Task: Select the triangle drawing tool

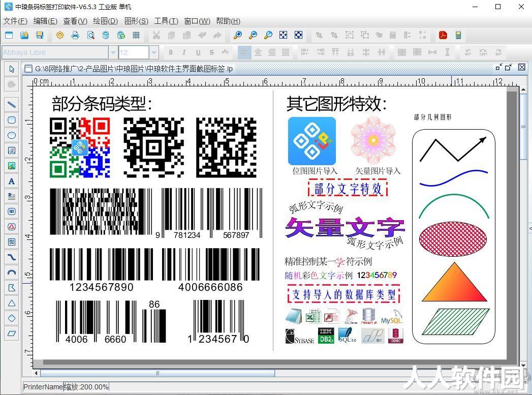Action: pyautogui.click(x=12, y=303)
